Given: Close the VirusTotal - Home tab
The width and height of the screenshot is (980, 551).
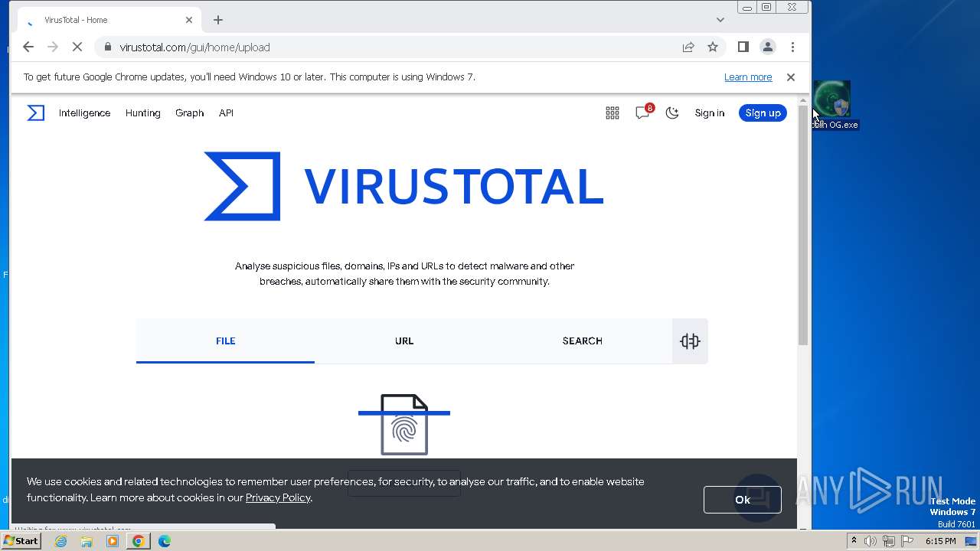Looking at the screenshot, I should (x=189, y=20).
